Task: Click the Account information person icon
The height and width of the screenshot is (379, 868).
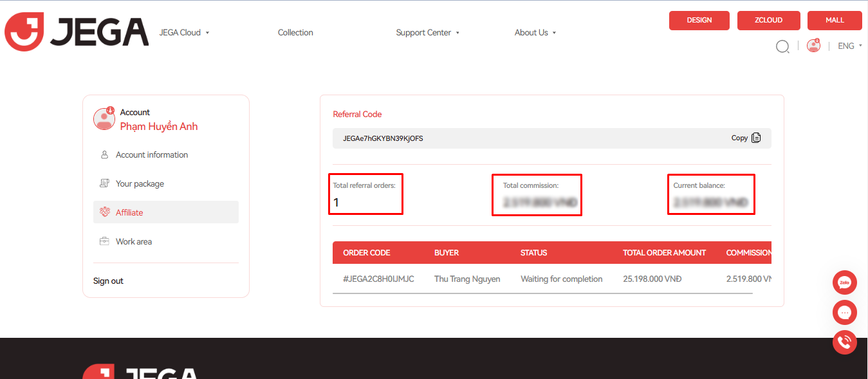Action: coord(104,155)
